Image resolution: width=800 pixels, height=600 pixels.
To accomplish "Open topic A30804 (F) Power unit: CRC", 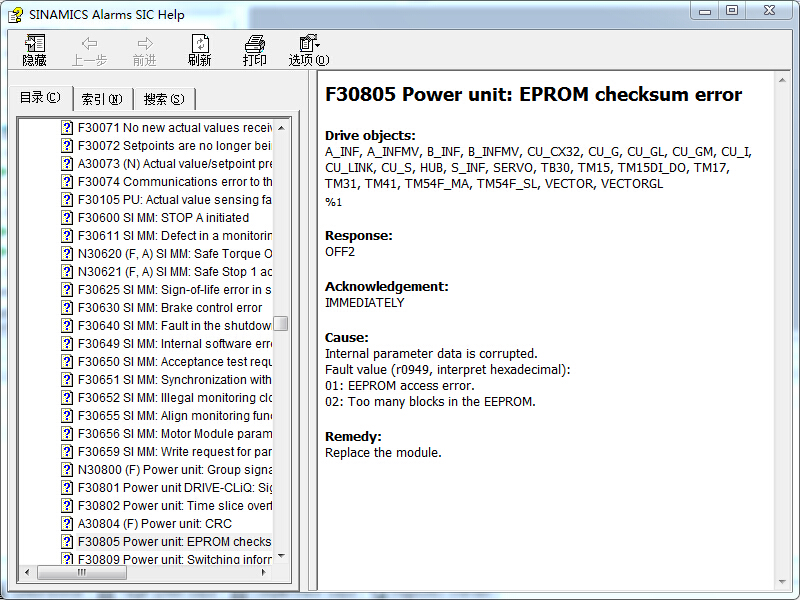I will point(155,523).
